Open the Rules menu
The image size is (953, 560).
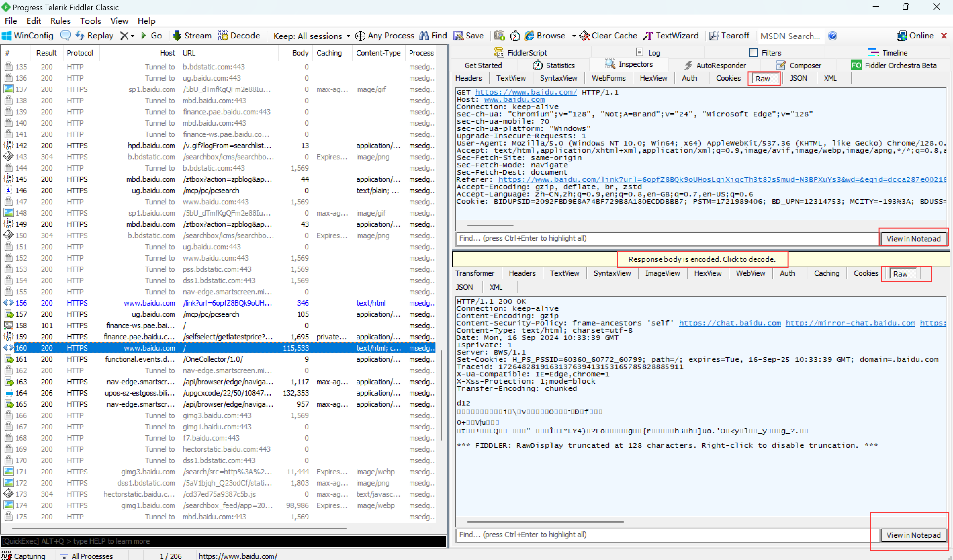[x=61, y=21]
